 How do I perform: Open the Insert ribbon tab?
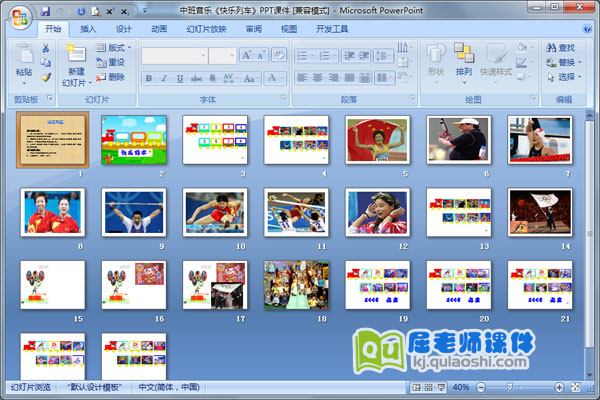(88, 29)
